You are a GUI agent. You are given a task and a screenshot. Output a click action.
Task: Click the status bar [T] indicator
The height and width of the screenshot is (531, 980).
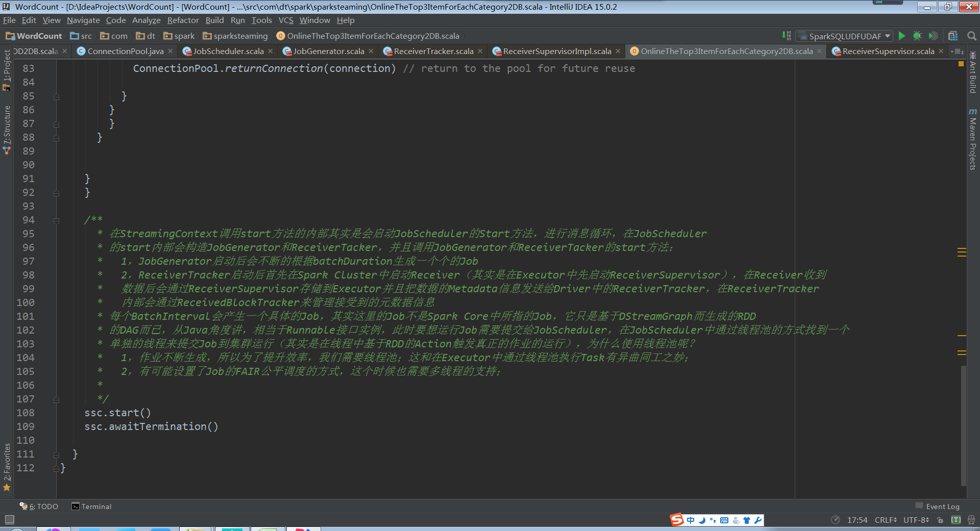tap(956, 520)
